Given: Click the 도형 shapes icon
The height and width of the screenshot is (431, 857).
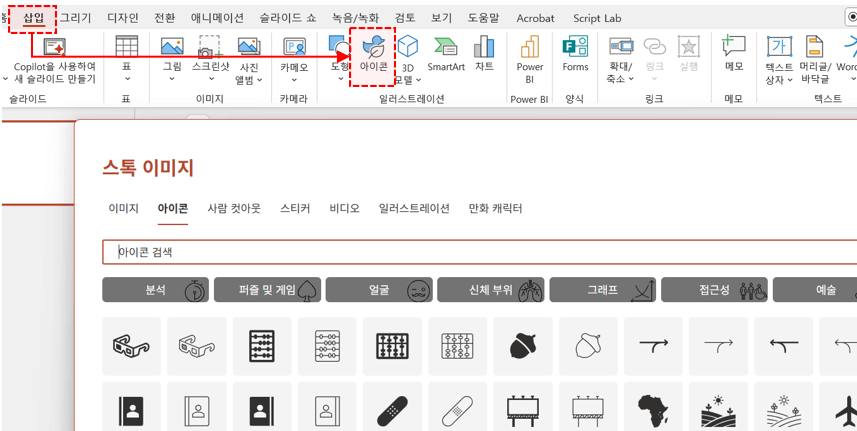Looking at the screenshot, I should (339, 46).
